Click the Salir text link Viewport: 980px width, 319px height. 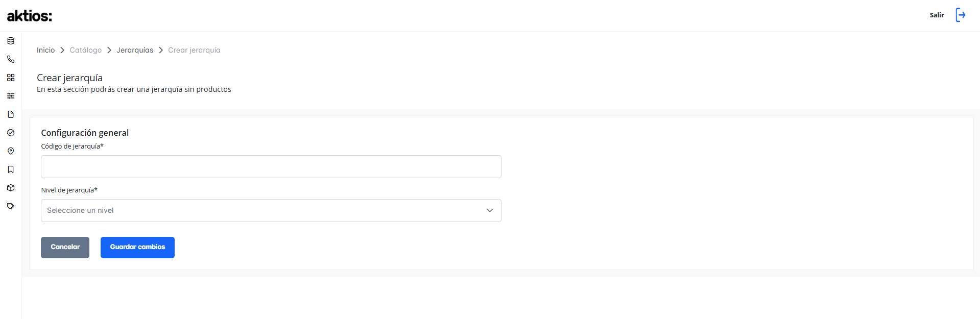pos(937,15)
